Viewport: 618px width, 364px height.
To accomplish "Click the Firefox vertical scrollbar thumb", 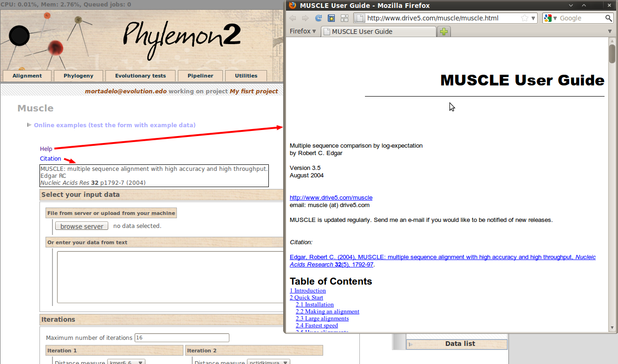I will coord(612,54).
